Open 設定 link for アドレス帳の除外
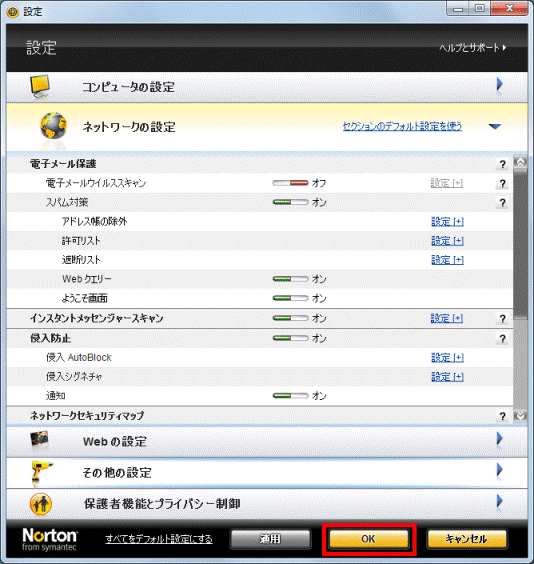This screenshot has width=534, height=564. 447,222
